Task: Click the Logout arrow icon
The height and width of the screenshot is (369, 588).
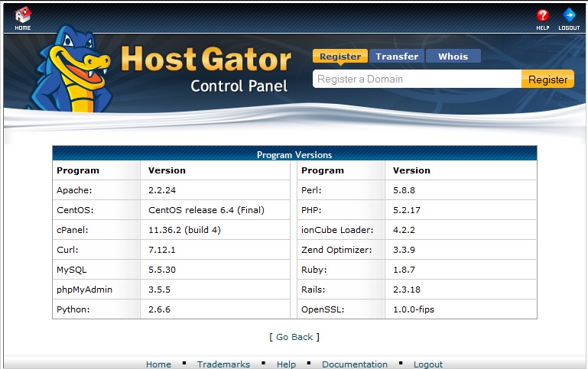Action: [569, 15]
